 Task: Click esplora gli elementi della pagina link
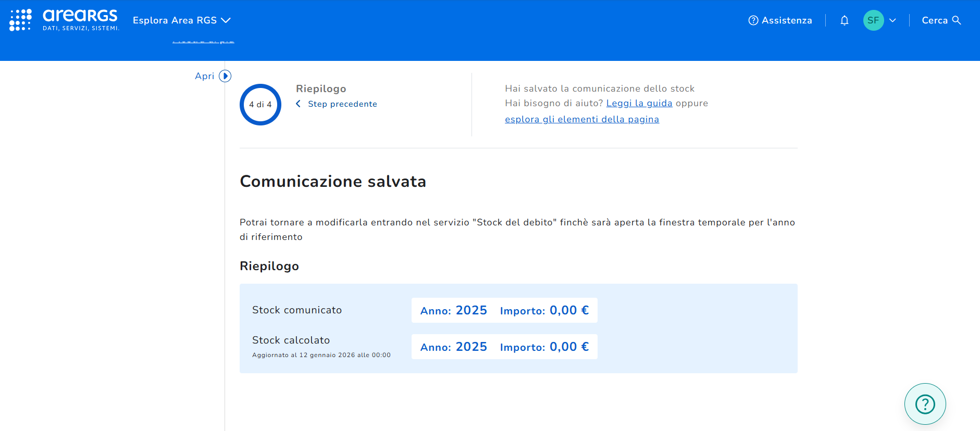[x=581, y=119]
